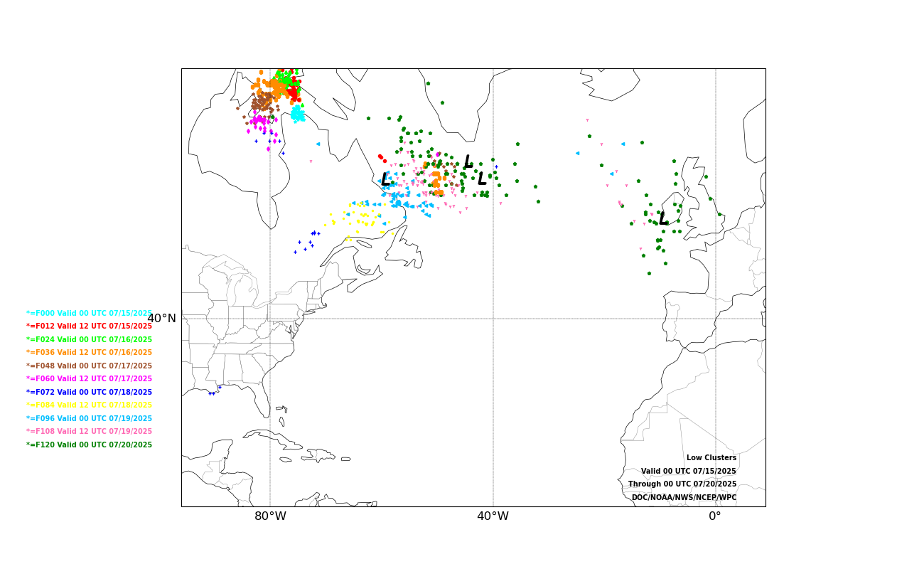Click the 40°N latitude axis label
Screen dimensions: 924x569
point(161,319)
